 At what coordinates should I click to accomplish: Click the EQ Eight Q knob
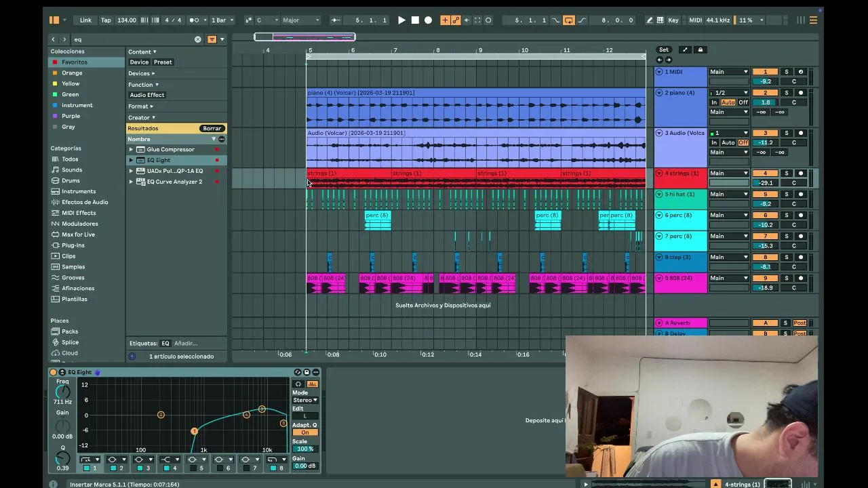pyautogui.click(x=62, y=458)
